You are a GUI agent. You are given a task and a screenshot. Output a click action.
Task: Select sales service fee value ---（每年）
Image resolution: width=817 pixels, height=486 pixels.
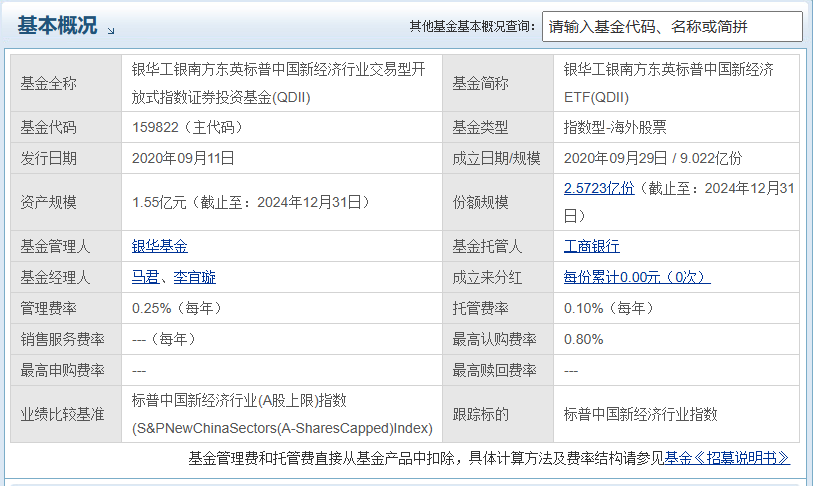pos(164,340)
